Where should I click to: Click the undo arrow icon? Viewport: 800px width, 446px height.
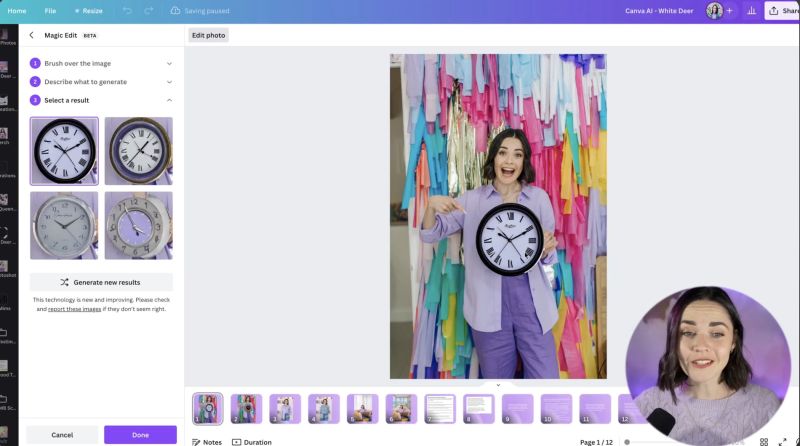pyautogui.click(x=127, y=11)
